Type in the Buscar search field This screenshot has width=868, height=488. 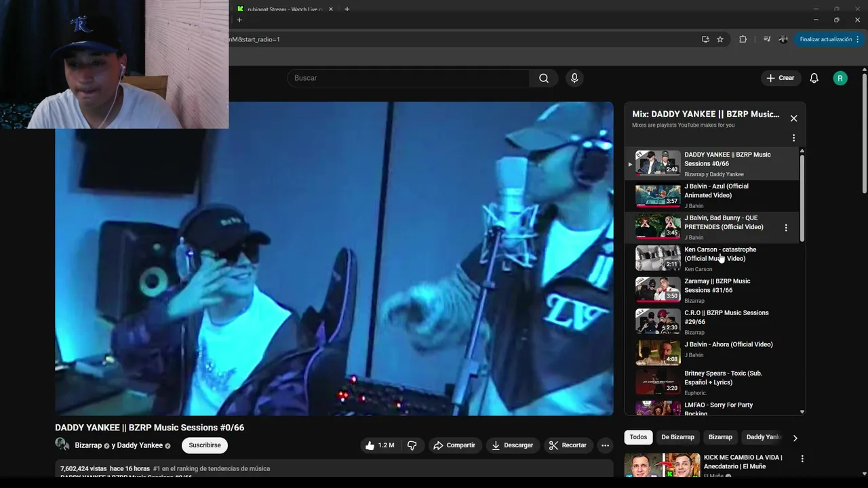[408, 78]
